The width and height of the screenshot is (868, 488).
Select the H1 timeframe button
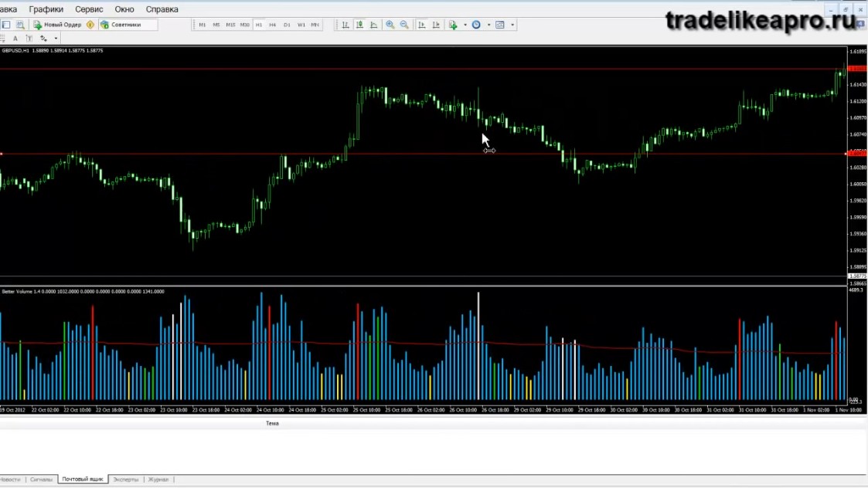pyautogui.click(x=258, y=25)
